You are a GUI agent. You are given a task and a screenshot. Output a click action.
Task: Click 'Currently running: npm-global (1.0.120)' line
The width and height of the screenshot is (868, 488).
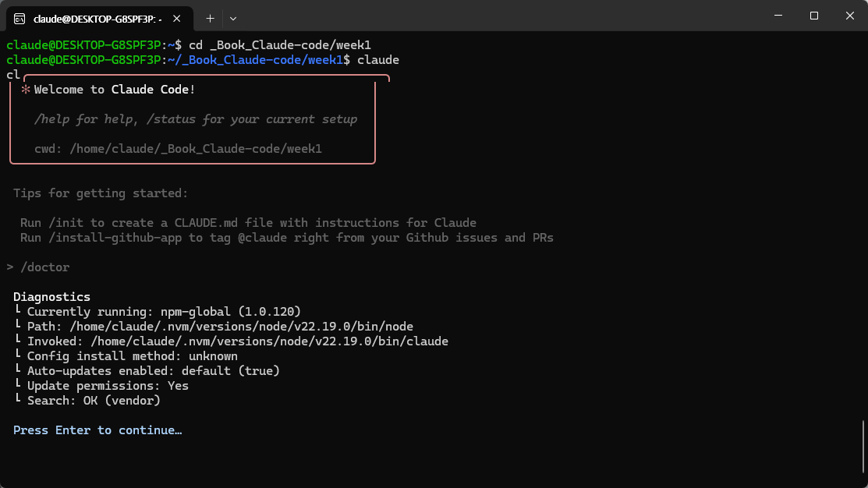click(164, 312)
